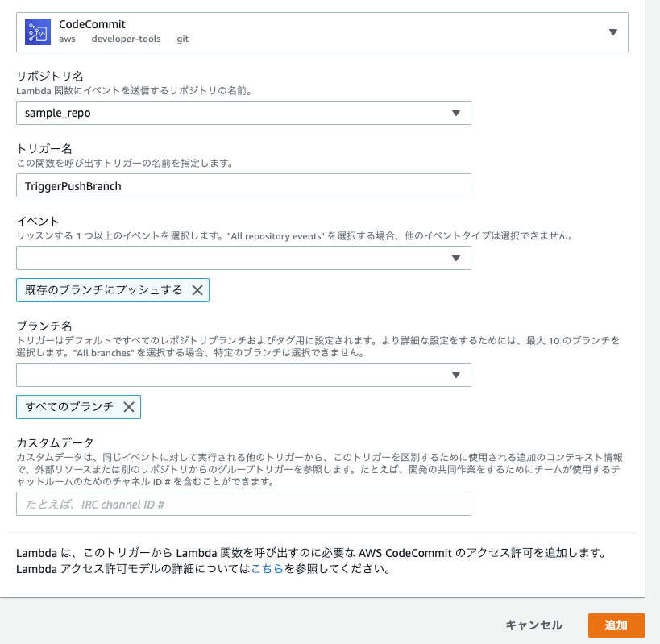This screenshot has height=644, width=660.
Task: Open the ブランチ名 branch selection dropdown
Action: tap(243, 375)
